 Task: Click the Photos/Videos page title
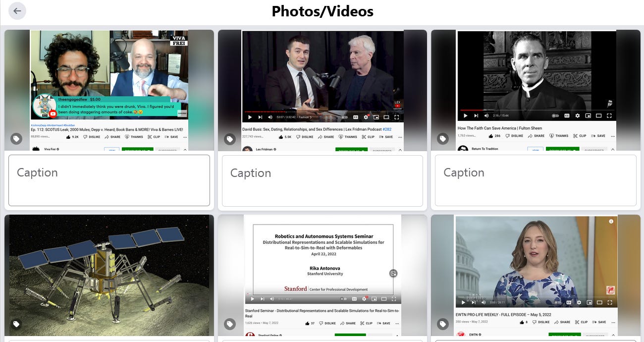322,11
